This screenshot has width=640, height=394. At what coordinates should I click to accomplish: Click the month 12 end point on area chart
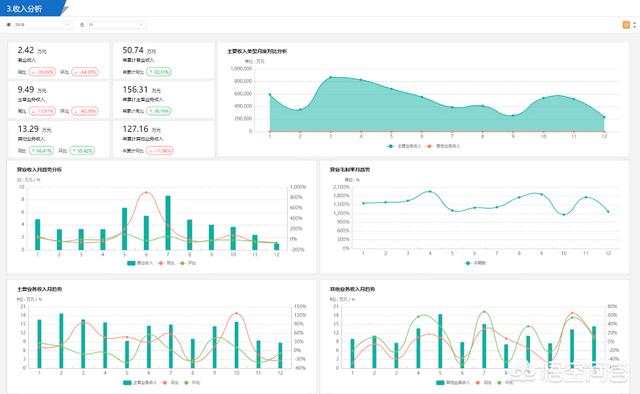[604, 117]
